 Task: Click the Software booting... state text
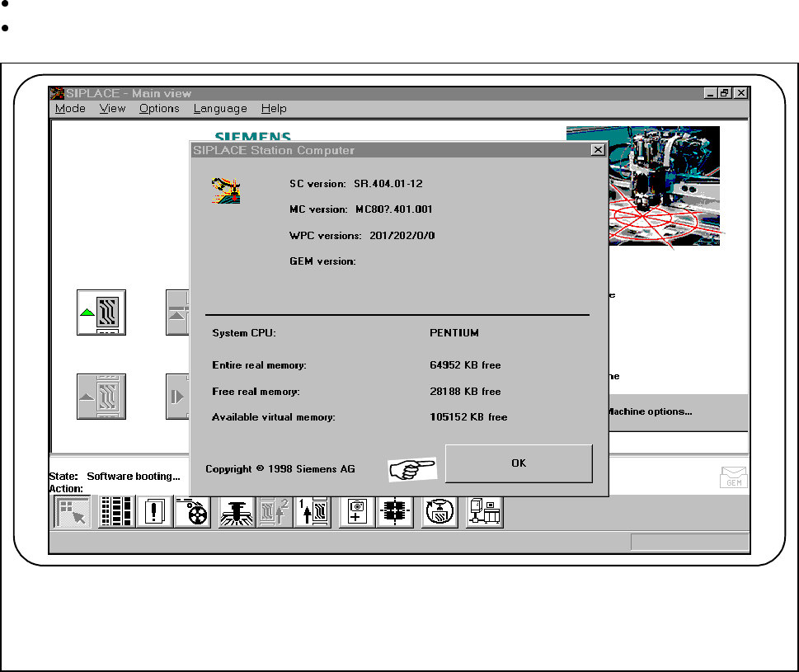pyautogui.click(x=134, y=477)
